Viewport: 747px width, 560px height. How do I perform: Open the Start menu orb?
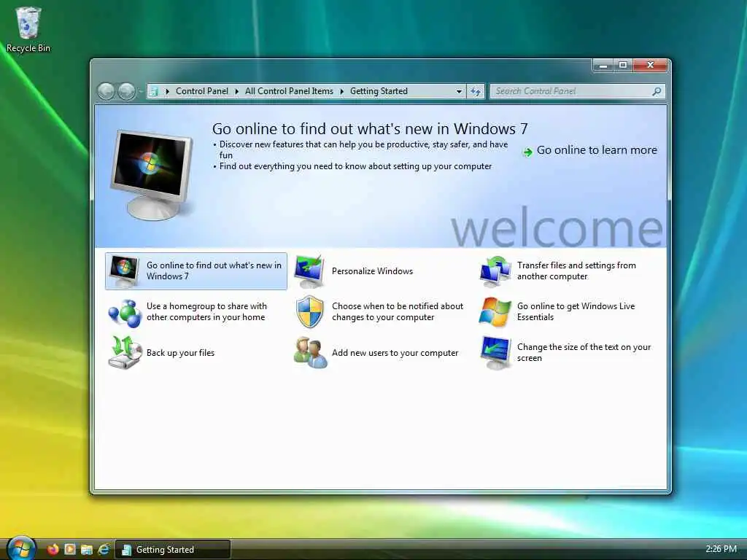[21, 548]
